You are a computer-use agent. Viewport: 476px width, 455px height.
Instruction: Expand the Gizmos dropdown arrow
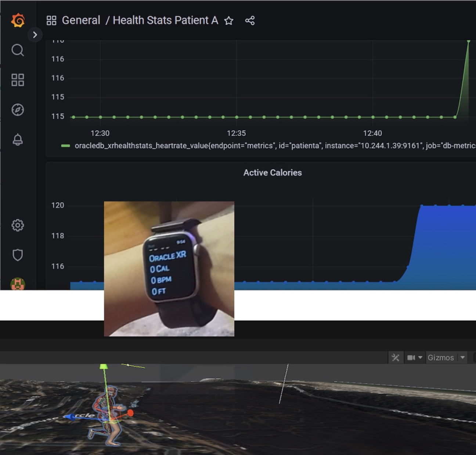tap(462, 357)
